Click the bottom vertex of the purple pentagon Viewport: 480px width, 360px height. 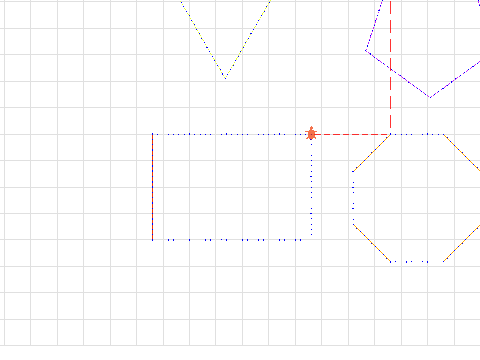point(430,97)
